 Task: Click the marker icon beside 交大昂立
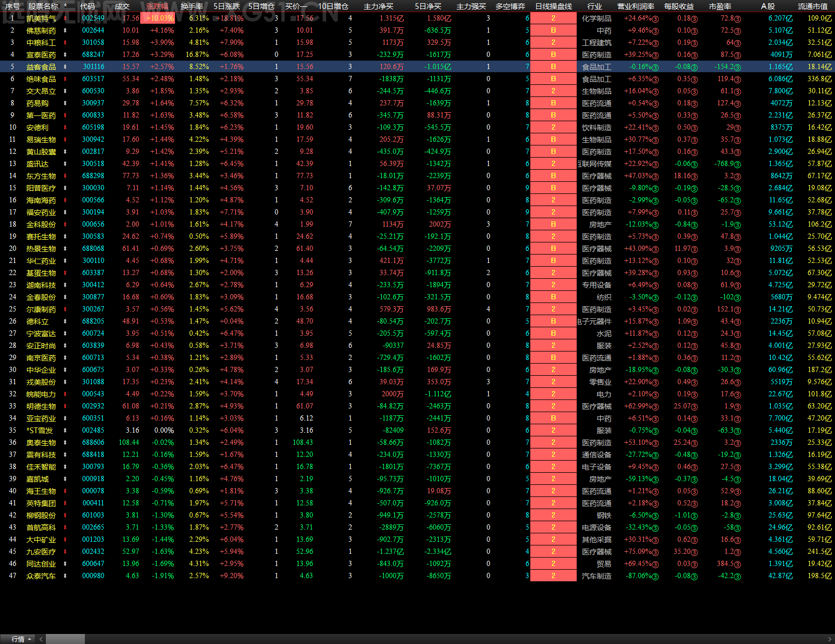pos(65,91)
